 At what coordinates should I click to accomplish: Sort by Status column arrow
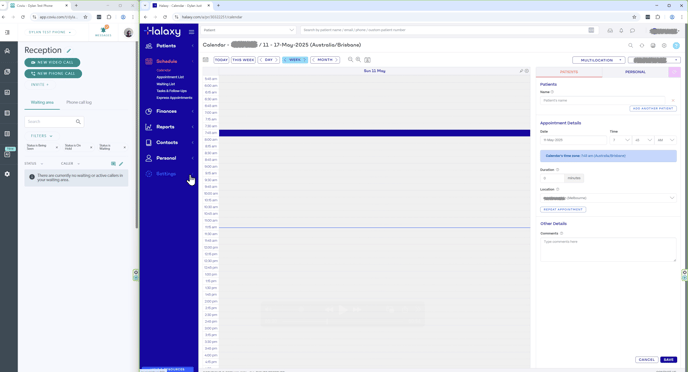pos(42,164)
